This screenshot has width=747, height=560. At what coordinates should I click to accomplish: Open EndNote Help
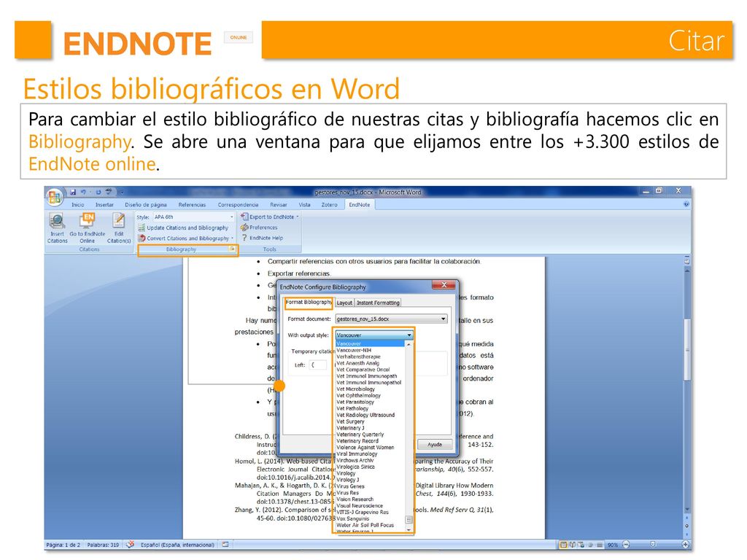click(262, 238)
